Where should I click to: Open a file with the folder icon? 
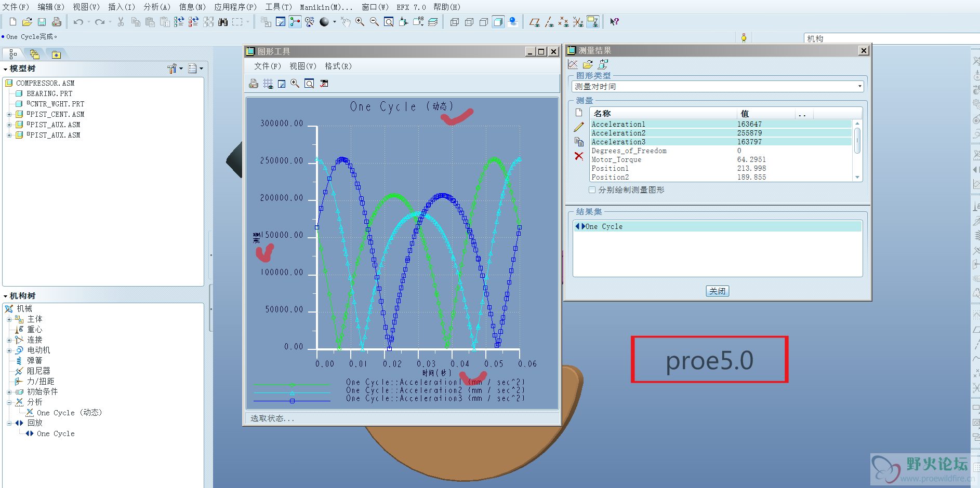(27, 22)
